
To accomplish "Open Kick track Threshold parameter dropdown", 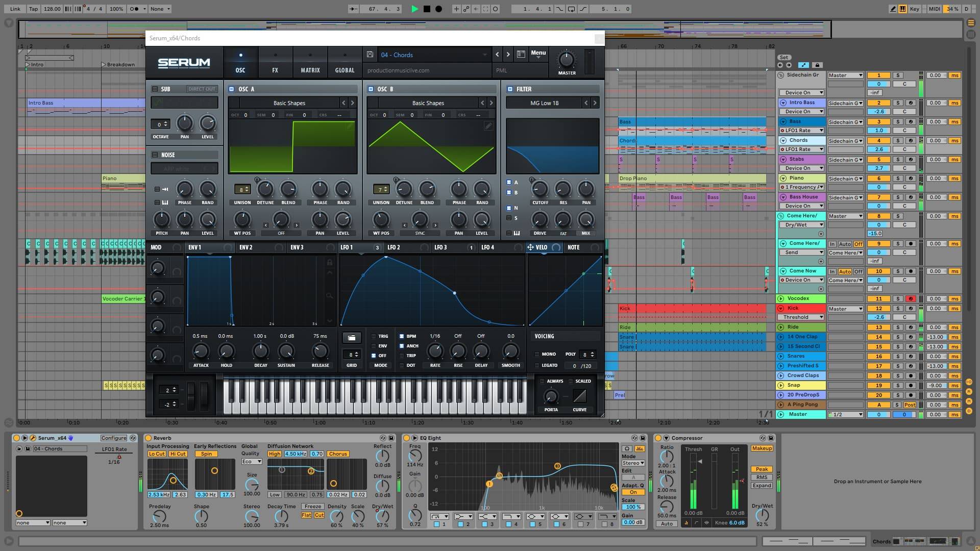I will (x=801, y=317).
